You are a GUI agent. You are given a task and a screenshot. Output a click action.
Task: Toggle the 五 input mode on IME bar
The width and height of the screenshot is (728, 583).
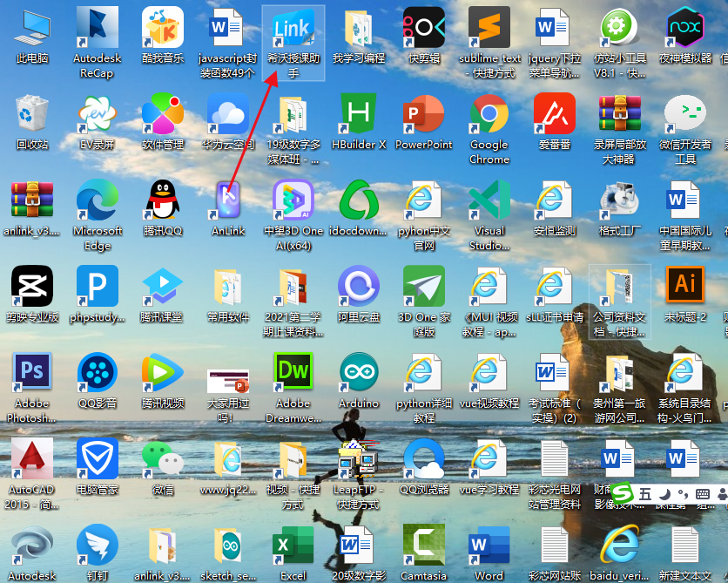click(x=645, y=494)
